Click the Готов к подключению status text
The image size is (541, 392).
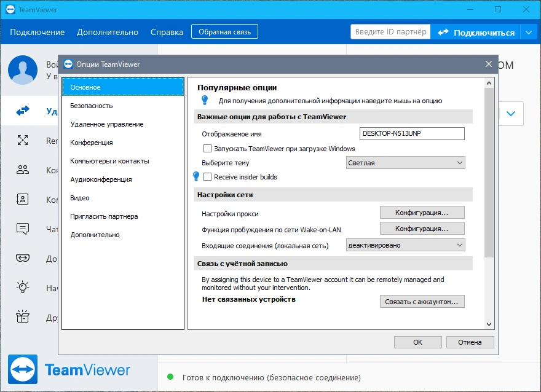[272, 377]
